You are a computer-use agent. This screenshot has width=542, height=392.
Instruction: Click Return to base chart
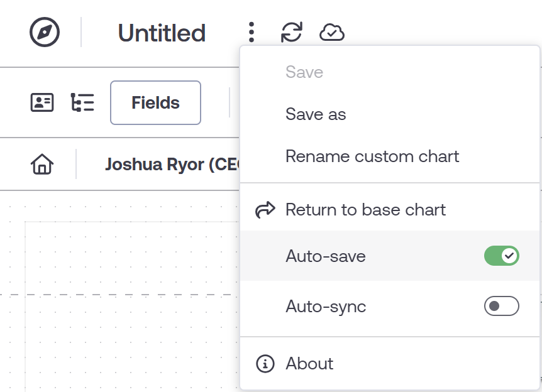pos(365,209)
